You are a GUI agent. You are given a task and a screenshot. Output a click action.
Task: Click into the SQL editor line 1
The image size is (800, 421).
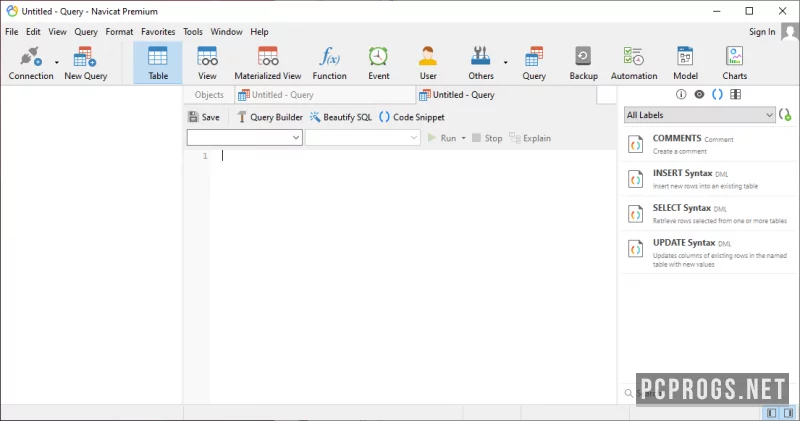pos(412,156)
